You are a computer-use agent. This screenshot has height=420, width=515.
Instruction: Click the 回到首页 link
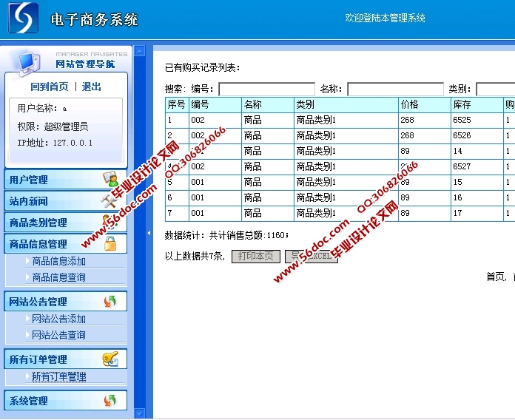(x=50, y=87)
